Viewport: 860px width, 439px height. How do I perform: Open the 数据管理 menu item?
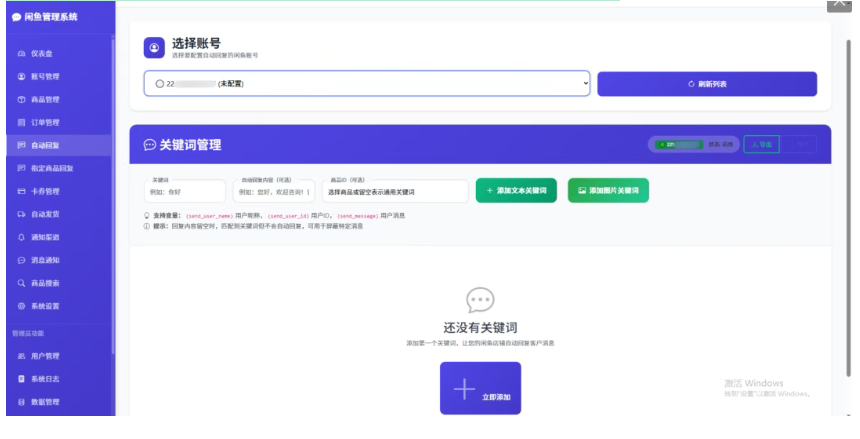click(x=59, y=402)
